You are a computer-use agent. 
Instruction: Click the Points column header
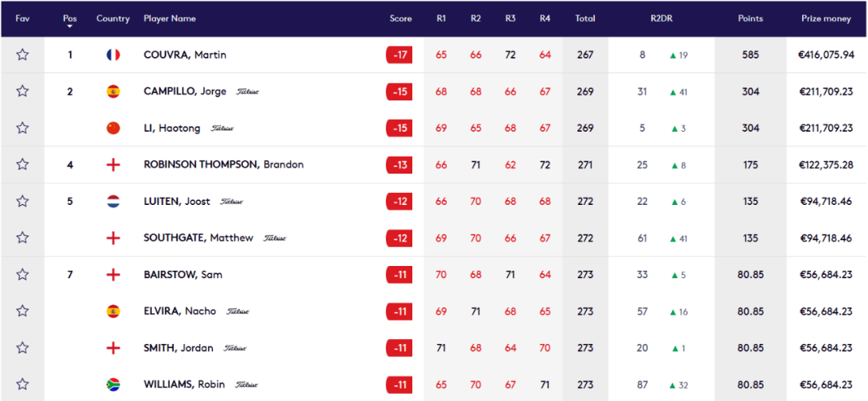click(750, 18)
